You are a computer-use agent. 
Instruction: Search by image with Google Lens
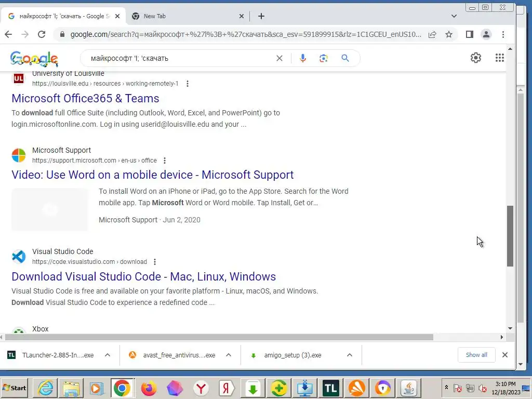[x=324, y=58]
